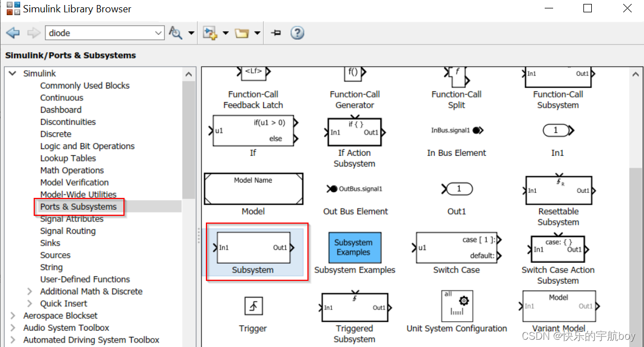Select the If Action Subsystem block
This screenshot has height=347, width=644.
click(x=355, y=132)
